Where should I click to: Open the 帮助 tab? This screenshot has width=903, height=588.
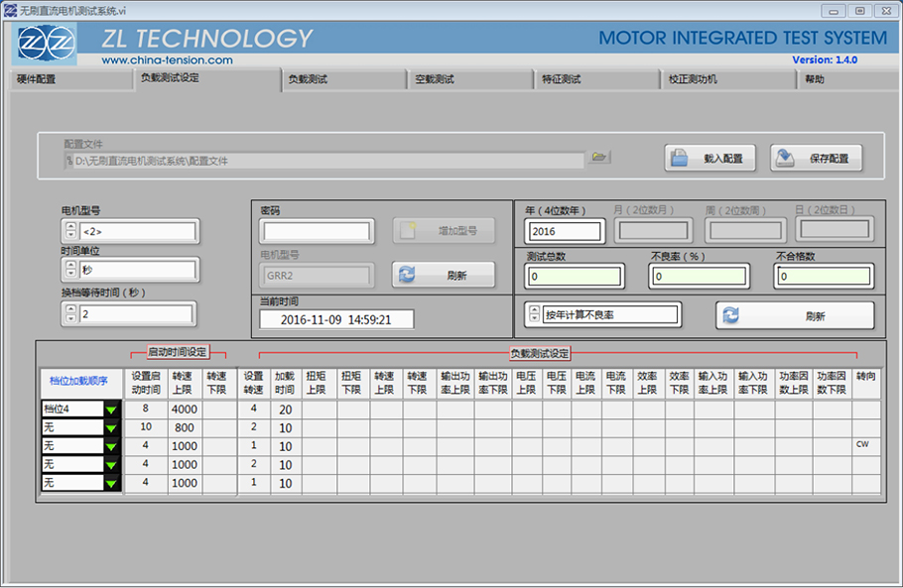pyautogui.click(x=815, y=79)
